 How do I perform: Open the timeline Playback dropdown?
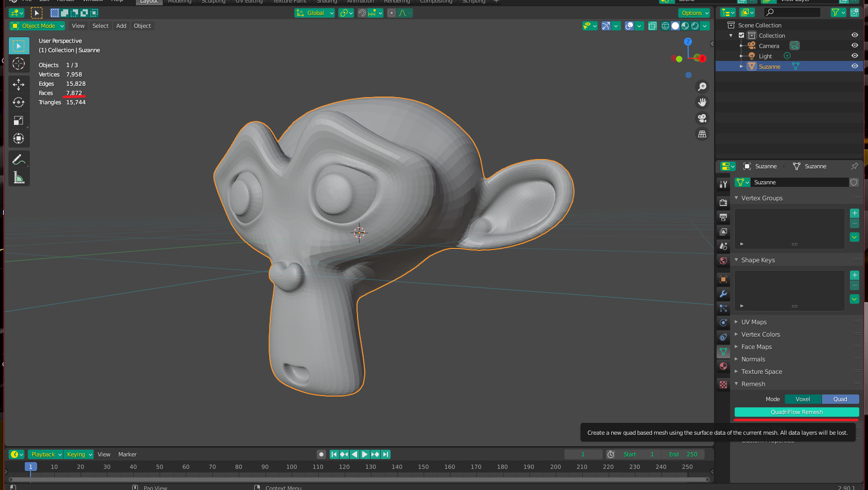coord(45,454)
